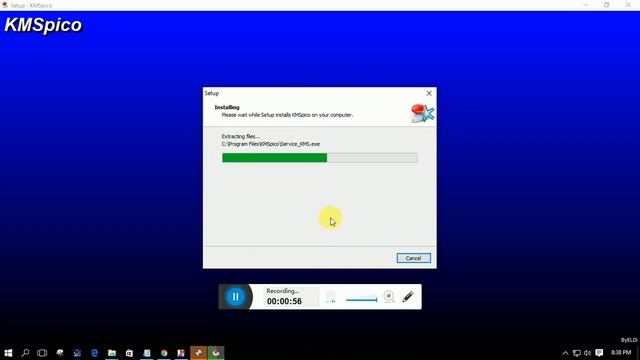Open File Explorer from the taskbar
This screenshot has height=360, width=640.
(112, 353)
